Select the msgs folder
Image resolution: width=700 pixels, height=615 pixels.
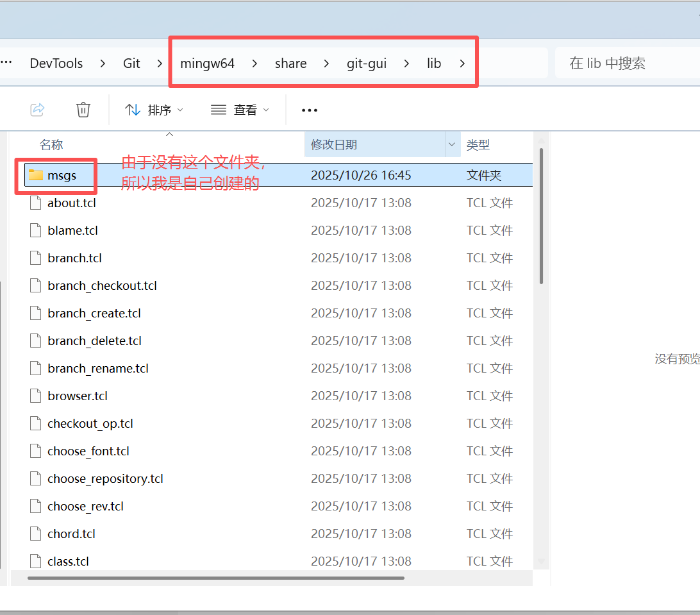pos(278,175)
